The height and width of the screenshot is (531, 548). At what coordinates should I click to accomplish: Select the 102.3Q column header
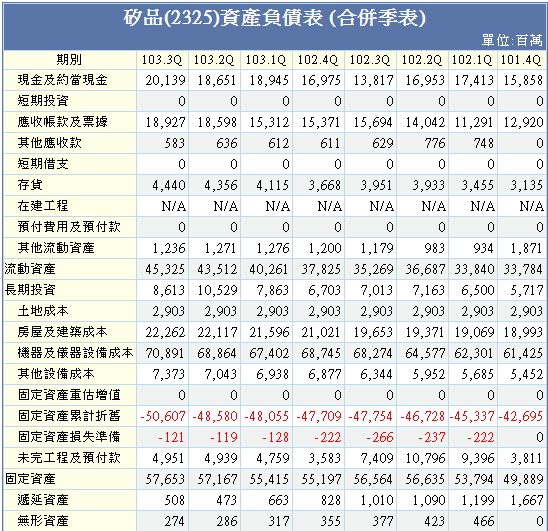[x=370, y=60]
